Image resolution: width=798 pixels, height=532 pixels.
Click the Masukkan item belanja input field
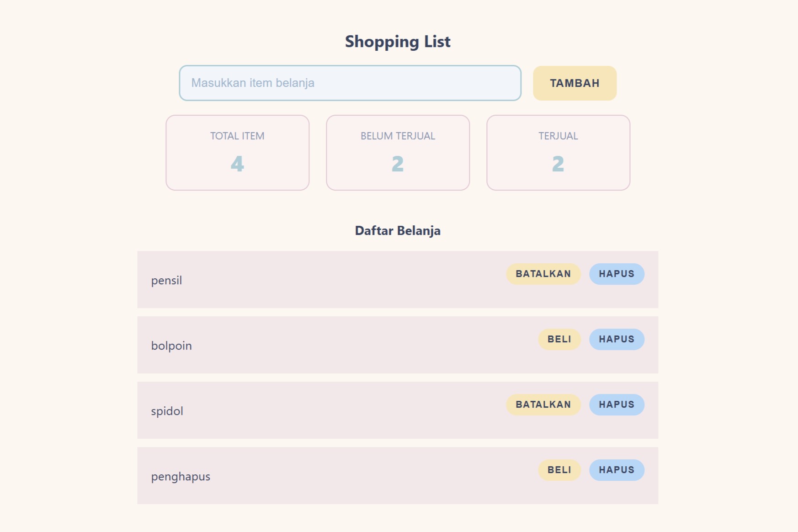(350, 83)
